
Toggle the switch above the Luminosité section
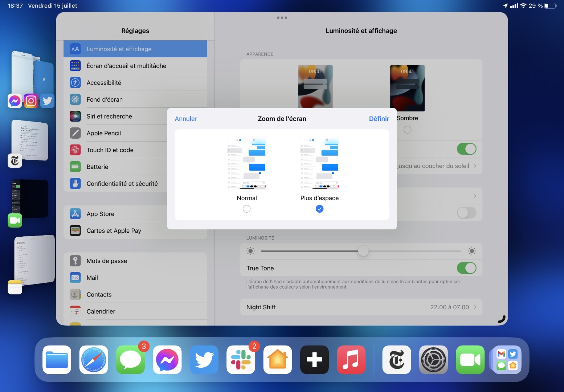[466, 213]
